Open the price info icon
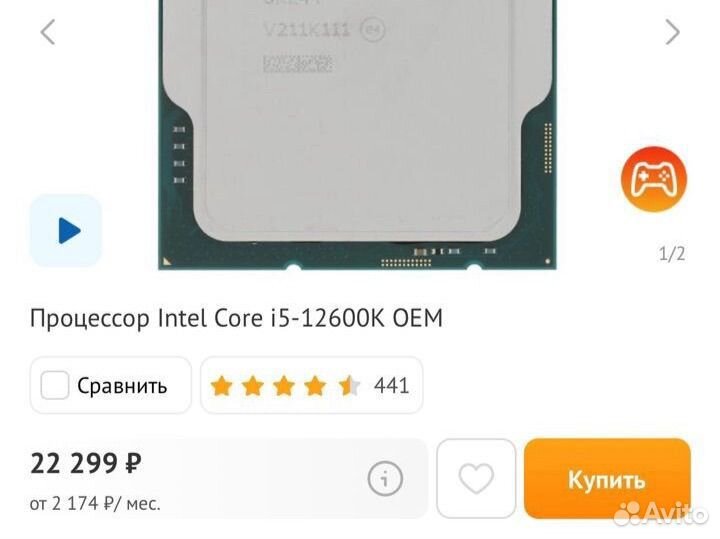Viewport: 720px width, 539px height. pyautogui.click(x=385, y=478)
